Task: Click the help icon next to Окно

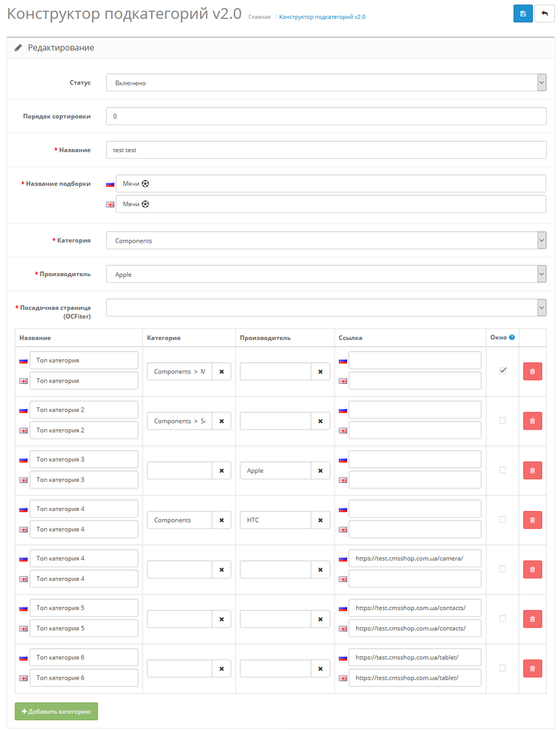Action: (x=512, y=338)
